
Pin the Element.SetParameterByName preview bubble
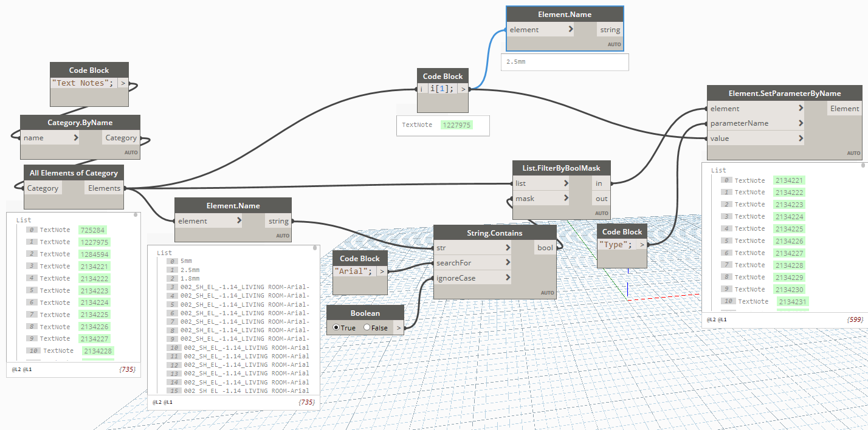tap(862, 164)
